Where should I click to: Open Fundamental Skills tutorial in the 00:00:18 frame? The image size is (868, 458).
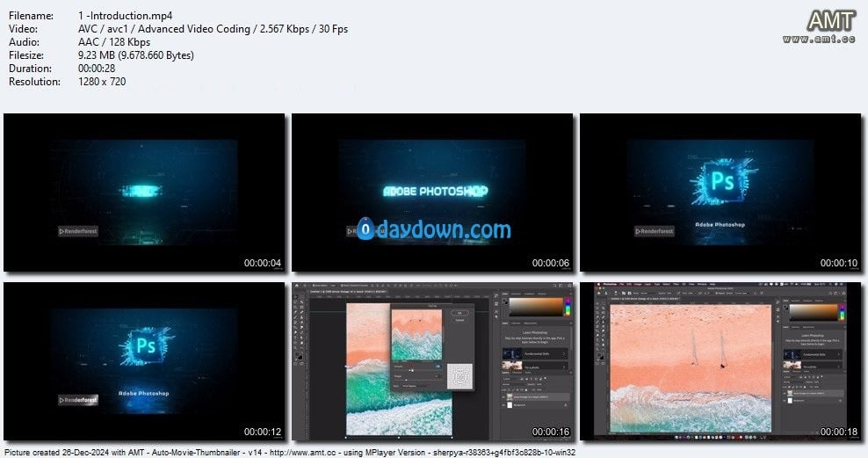tap(814, 354)
